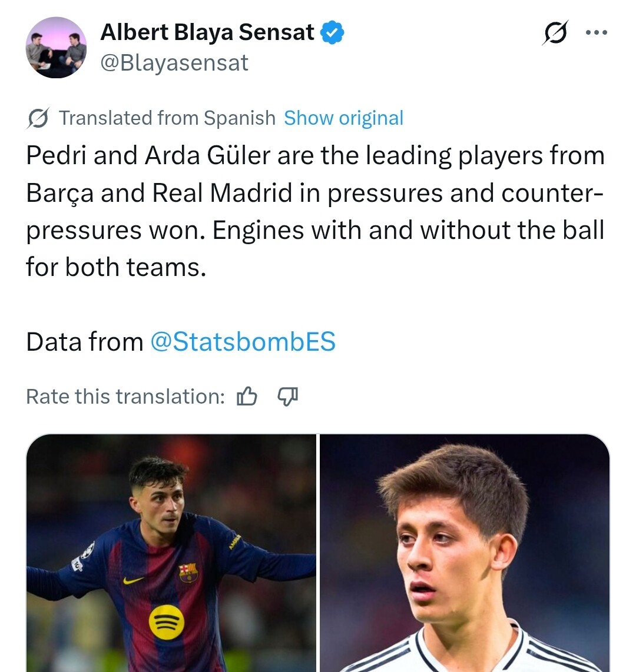Click the Nike swoosh on Pedri's jersey
Image resolution: width=636 pixels, height=672 pixels.
(x=134, y=581)
